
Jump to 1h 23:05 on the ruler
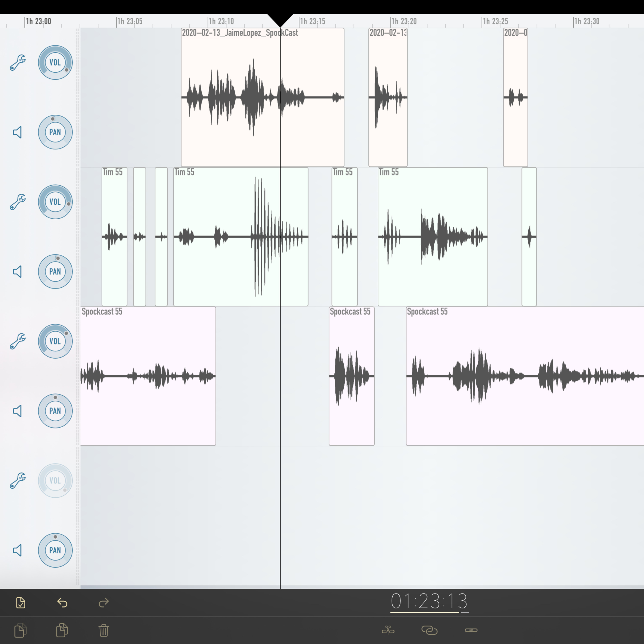pyautogui.click(x=129, y=21)
